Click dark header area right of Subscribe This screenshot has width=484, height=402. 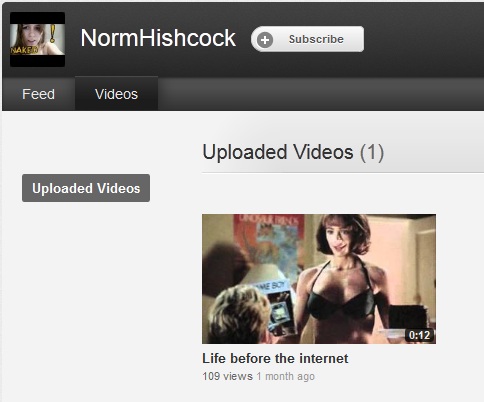tap(423, 39)
